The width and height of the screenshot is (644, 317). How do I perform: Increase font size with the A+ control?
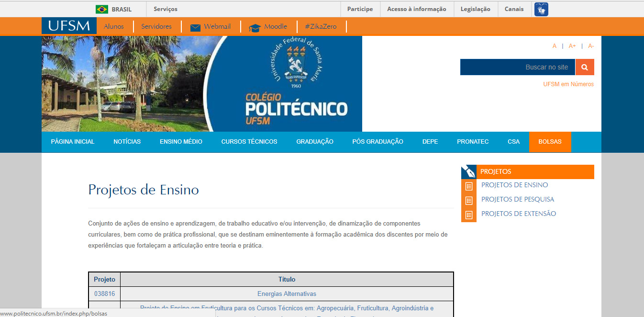pyautogui.click(x=572, y=45)
